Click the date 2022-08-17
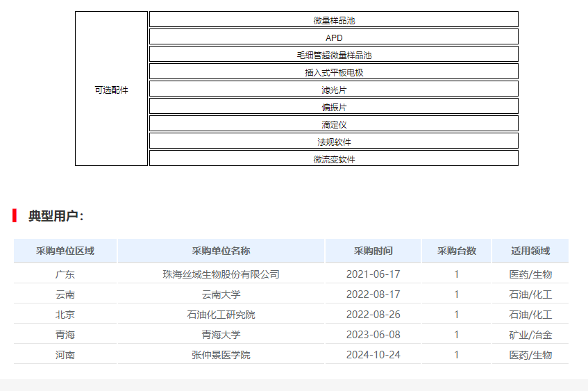The width and height of the screenshot is (588, 391). (x=373, y=294)
